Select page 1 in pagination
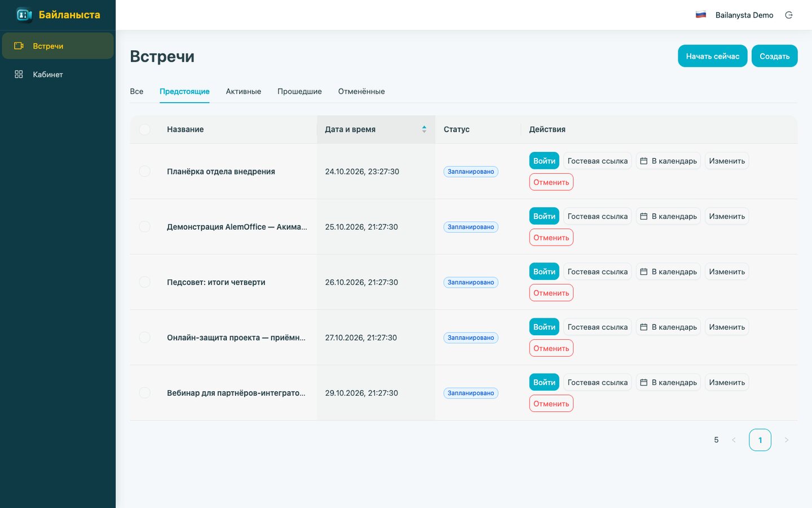The height and width of the screenshot is (508, 812). 760,440
